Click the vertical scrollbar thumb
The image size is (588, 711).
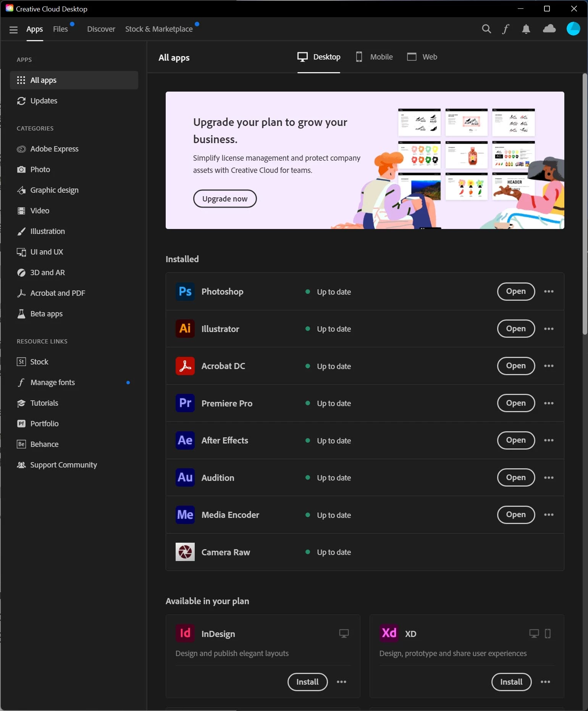tap(585, 204)
